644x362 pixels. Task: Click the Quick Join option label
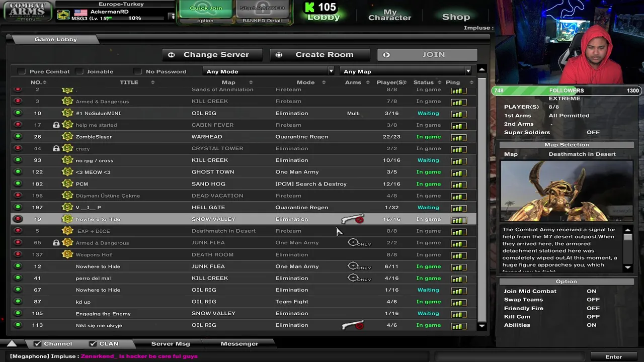(205, 21)
